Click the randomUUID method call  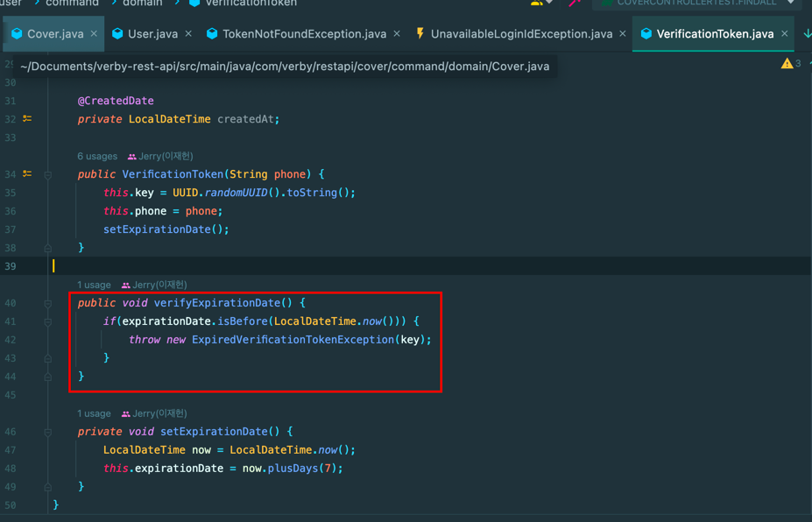[x=237, y=193]
